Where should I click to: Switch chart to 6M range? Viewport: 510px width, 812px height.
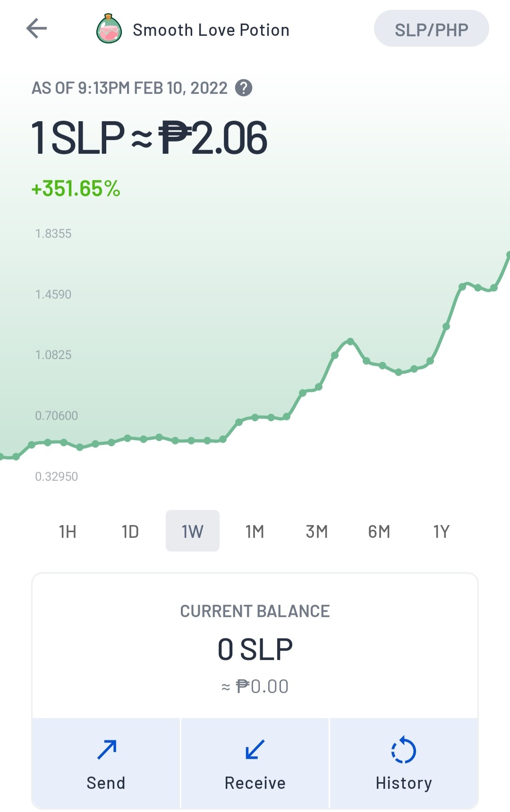tap(379, 531)
